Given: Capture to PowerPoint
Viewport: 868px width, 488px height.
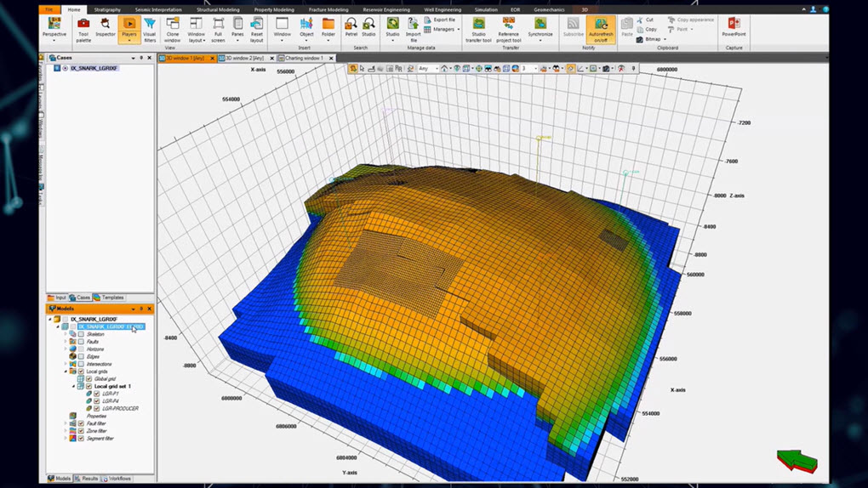Looking at the screenshot, I should pyautogui.click(x=734, y=27).
